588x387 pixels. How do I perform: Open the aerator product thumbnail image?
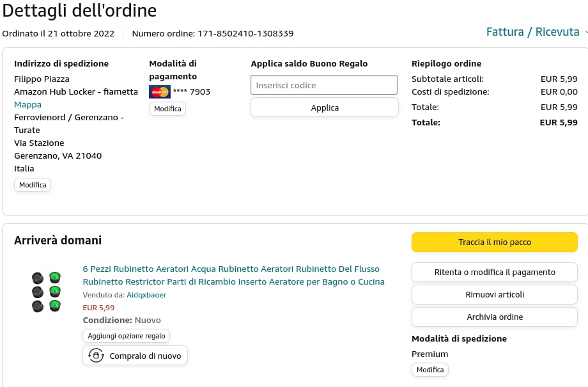pyautogui.click(x=46, y=292)
